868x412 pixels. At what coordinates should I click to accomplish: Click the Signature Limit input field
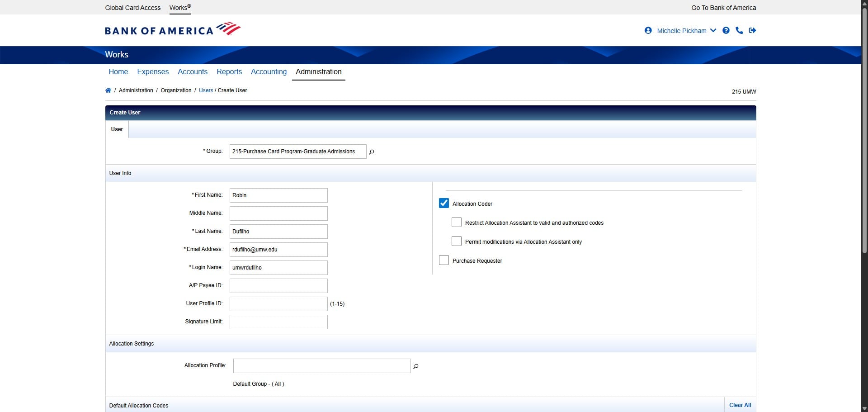pos(278,322)
